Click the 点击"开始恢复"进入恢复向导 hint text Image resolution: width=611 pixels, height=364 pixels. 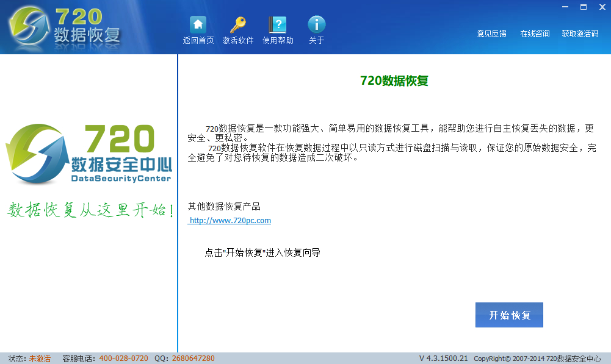point(262,252)
